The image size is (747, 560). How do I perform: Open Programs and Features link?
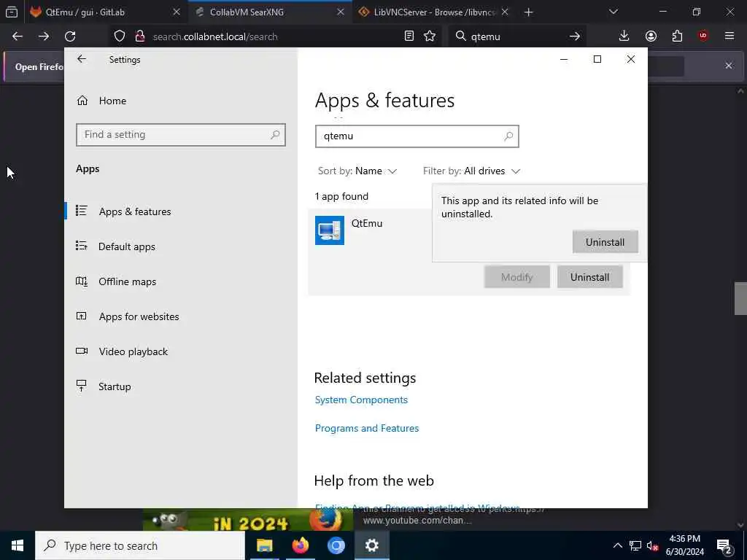367,428
